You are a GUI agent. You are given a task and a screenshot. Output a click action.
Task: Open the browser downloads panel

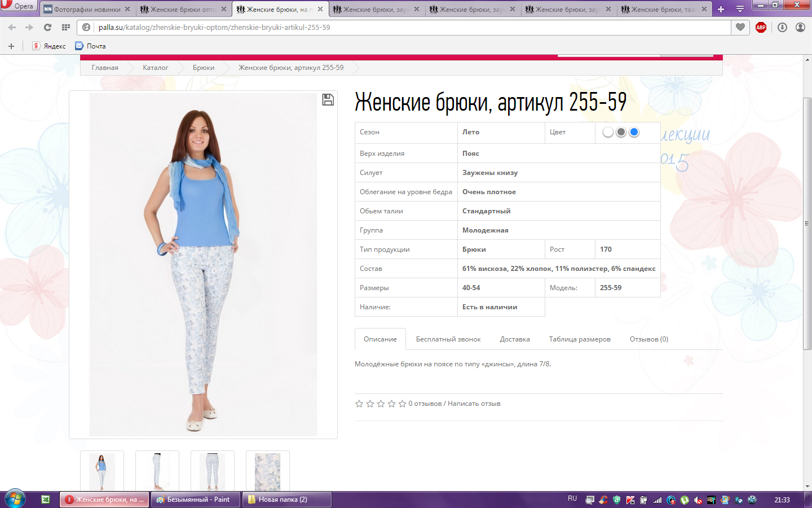(x=782, y=27)
